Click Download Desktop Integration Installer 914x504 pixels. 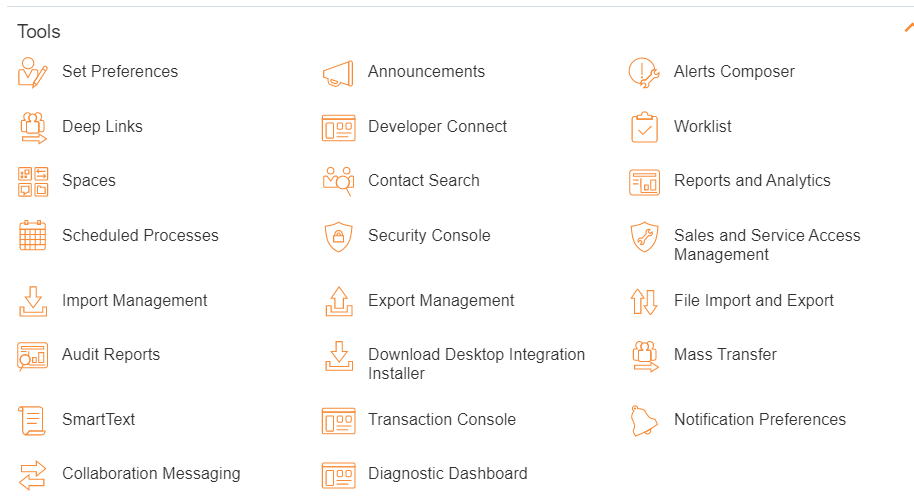point(476,364)
